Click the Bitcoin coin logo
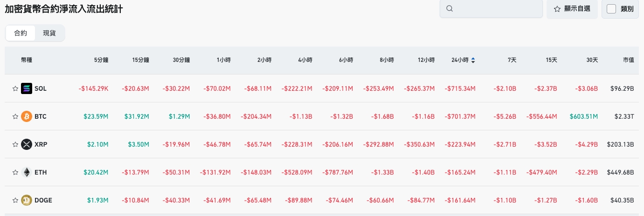Image resolution: width=644 pixels, height=216 pixels. (x=27, y=116)
